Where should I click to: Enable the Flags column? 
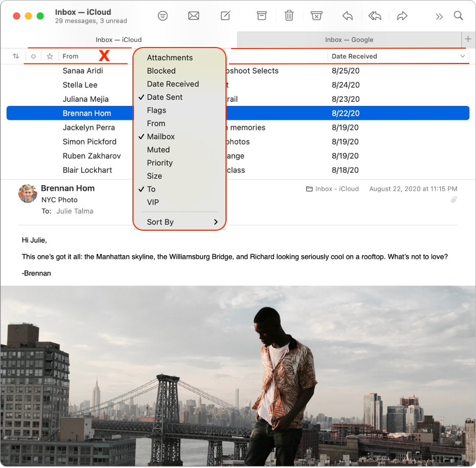[179, 110]
